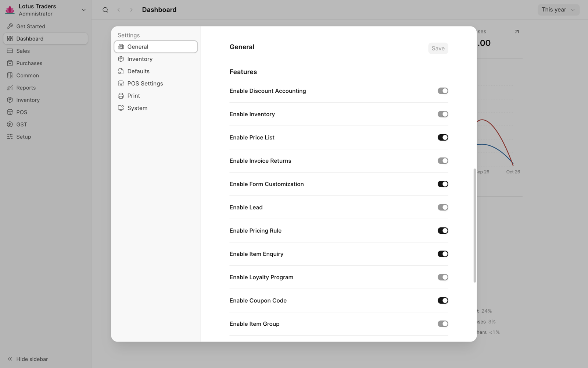Viewport: 588px width, 368px height.
Task: Click the Hide sidebar double-chevron icon
Action: [x=10, y=359]
